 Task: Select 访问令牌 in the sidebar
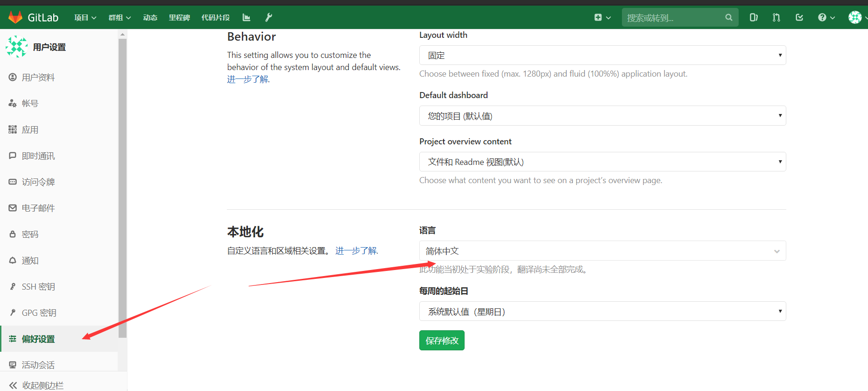59,182
